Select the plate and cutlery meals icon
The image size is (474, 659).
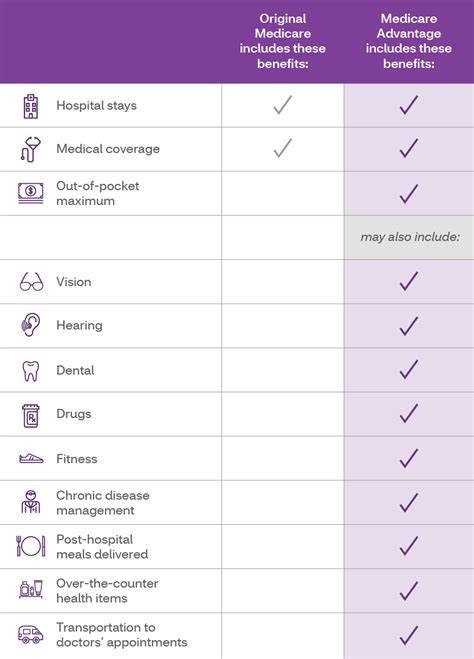(x=30, y=546)
